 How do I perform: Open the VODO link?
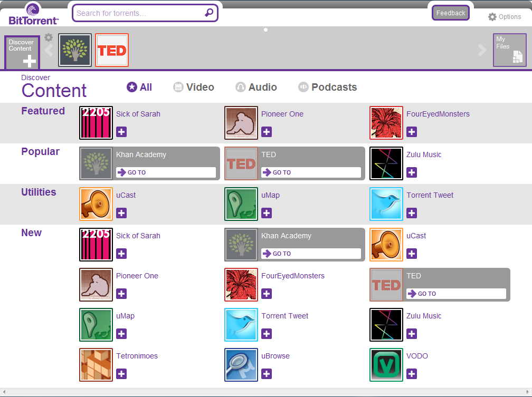pyautogui.click(x=417, y=356)
